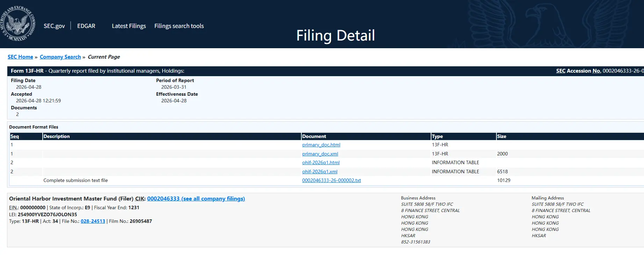The width and height of the screenshot is (644, 255).
Task: Click the Business Address heading
Action: pyautogui.click(x=418, y=198)
